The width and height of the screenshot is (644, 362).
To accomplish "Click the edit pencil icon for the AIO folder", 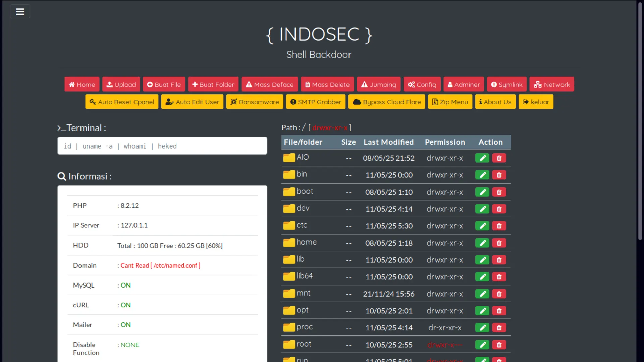I will [x=482, y=158].
